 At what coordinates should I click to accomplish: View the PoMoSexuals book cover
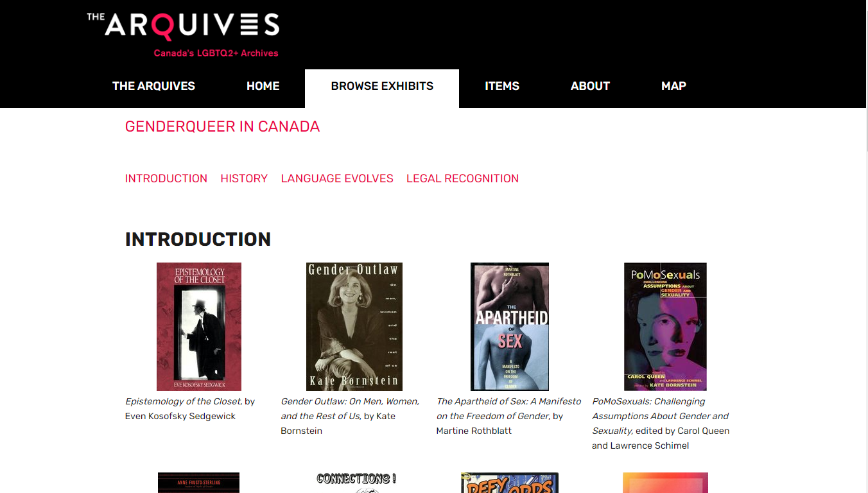click(x=665, y=326)
